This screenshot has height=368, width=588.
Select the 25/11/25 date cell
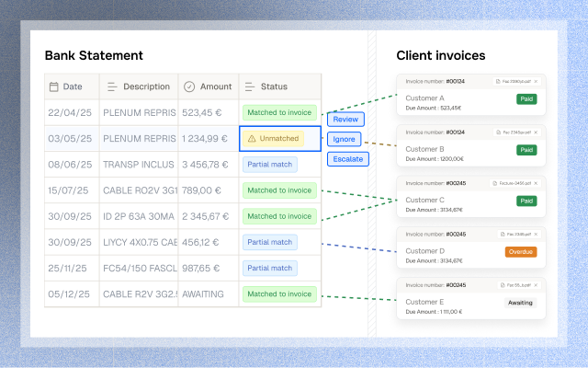72,268
